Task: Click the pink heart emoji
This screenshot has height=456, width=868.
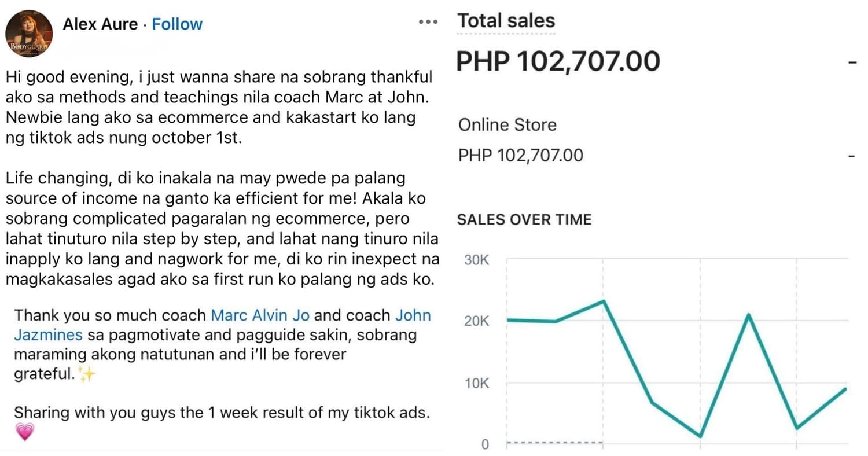Action: tap(24, 432)
